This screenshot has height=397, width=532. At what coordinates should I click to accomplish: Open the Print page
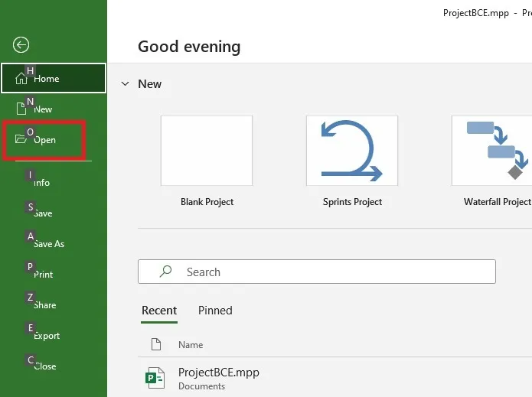43,275
